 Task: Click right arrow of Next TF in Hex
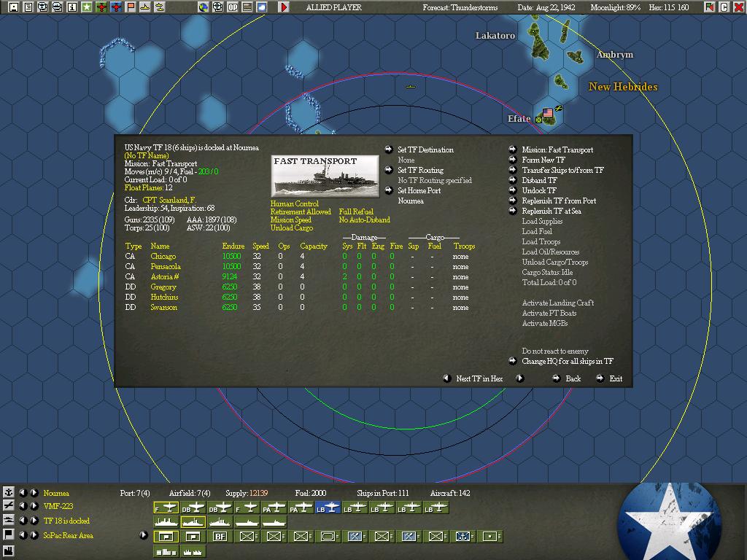coord(519,378)
